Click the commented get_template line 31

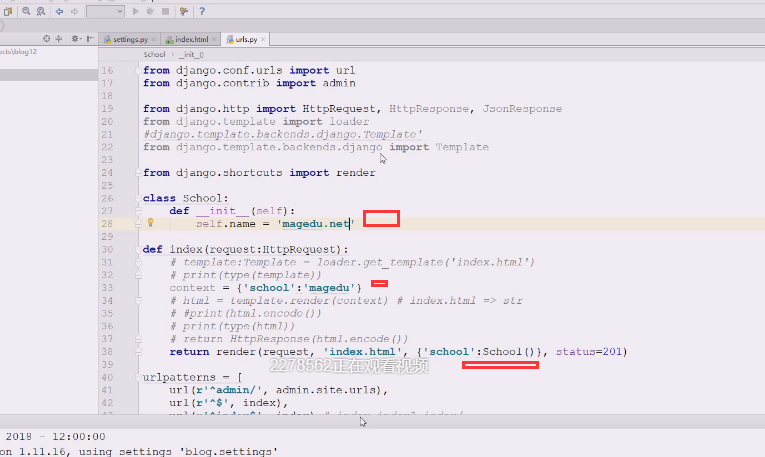click(352, 262)
